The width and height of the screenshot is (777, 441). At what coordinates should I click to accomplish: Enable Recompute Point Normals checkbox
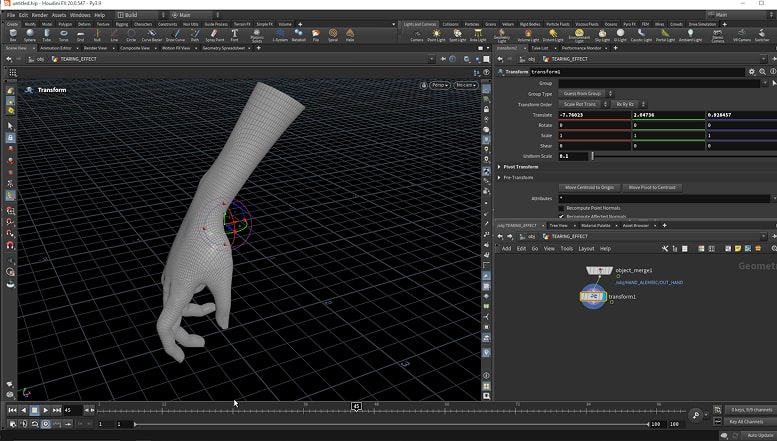pos(562,208)
